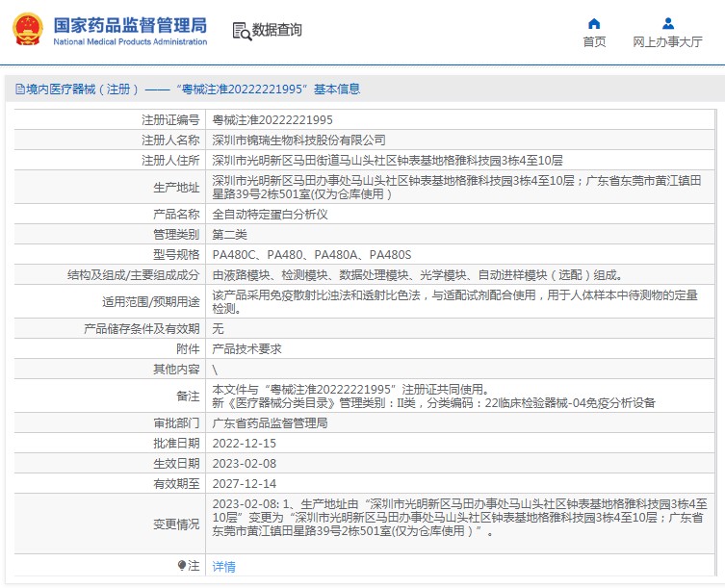Click the 批准日期 label
Viewport: 725px width, 588px height.
pyautogui.click(x=176, y=444)
